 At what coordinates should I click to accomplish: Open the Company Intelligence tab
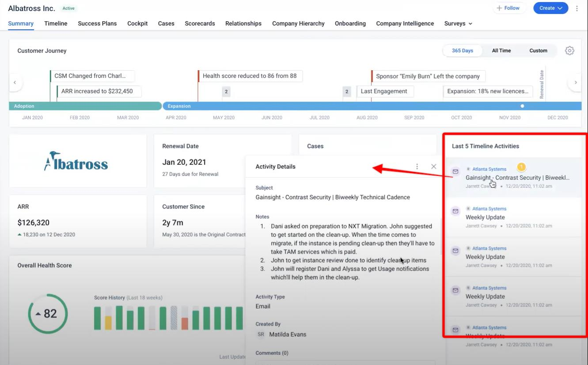coord(405,23)
